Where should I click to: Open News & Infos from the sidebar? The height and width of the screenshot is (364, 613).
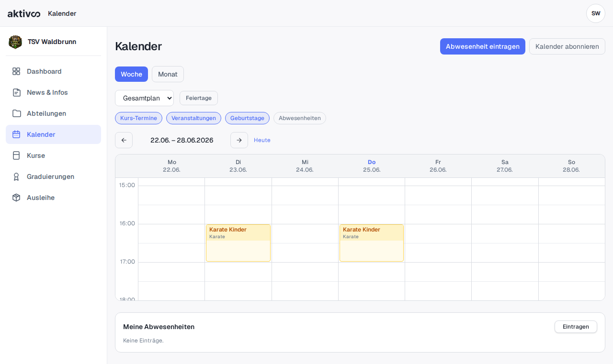[53, 92]
